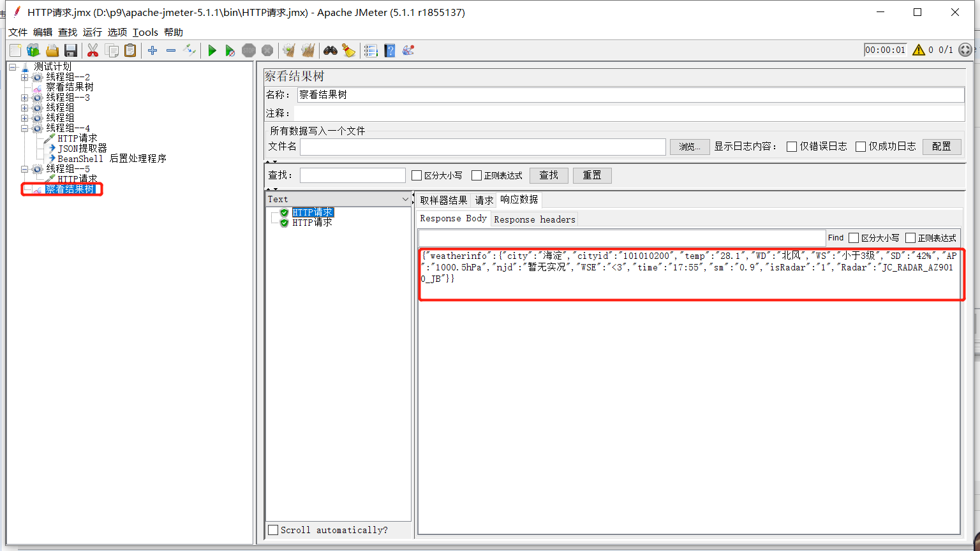Enable the 仅错误日志 checkbox

(x=792, y=147)
